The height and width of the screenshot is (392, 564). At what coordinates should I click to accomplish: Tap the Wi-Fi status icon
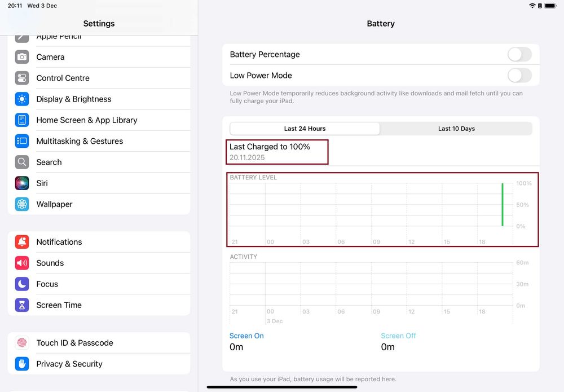[532, 6]
